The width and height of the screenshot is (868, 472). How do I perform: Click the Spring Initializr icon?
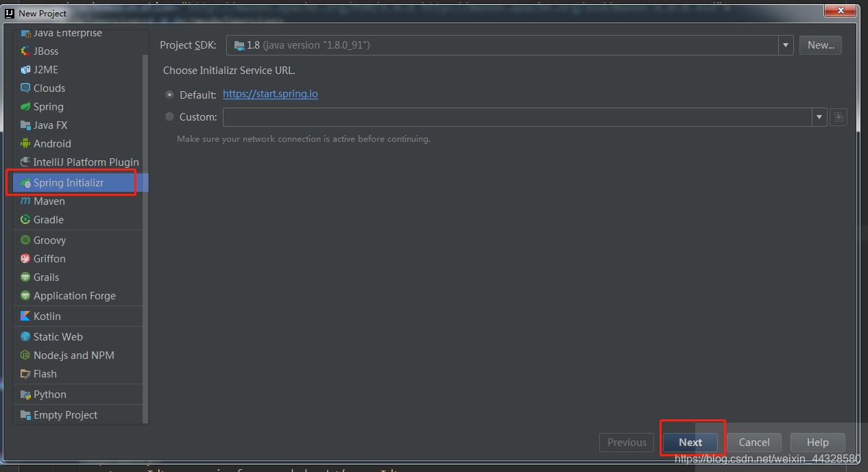(26, 183)
